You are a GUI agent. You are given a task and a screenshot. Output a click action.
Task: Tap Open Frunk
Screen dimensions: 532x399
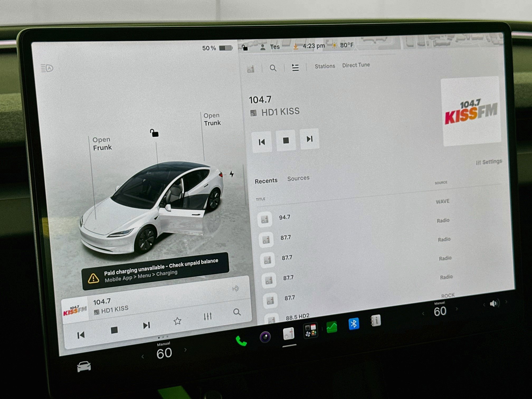click(x=102, y=144)
